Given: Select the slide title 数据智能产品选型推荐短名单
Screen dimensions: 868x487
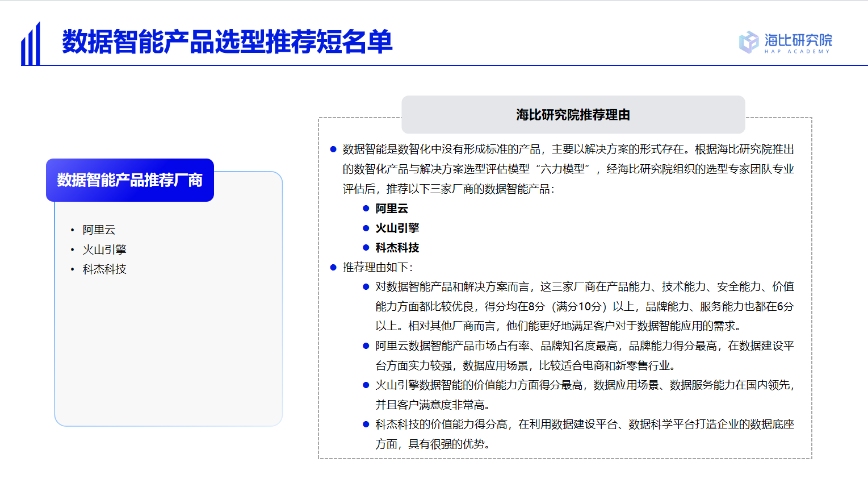Looking at the screenshot, I should tap(227, 42).
